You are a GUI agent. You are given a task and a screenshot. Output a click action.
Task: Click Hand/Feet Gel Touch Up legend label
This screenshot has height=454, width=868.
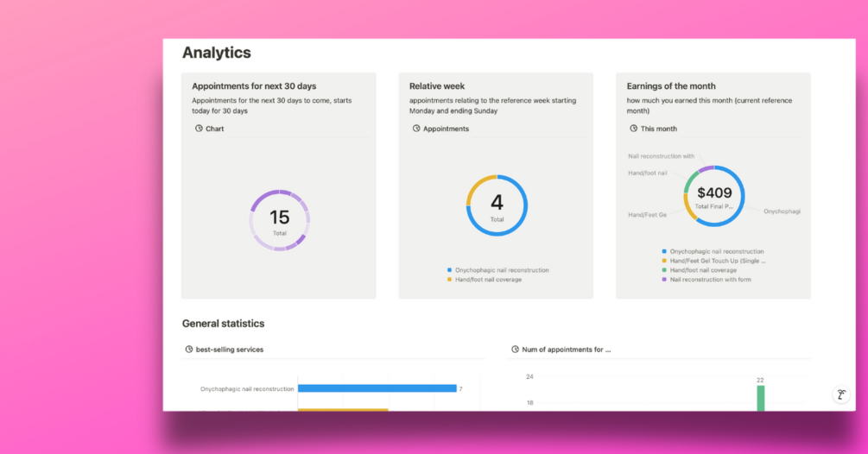click(718, 261)
